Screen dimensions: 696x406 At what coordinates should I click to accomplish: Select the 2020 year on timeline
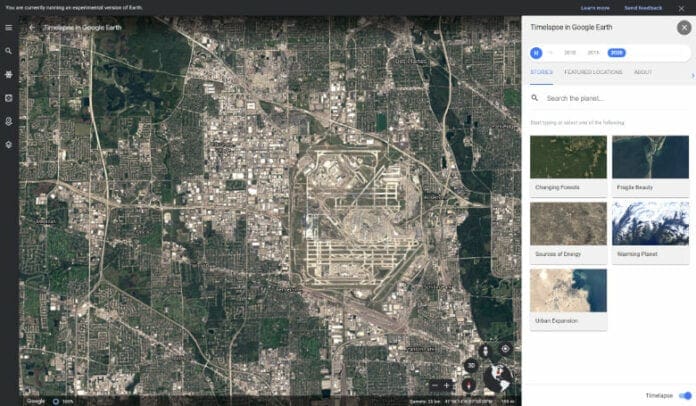pyautogui.click(x=616, y=52)
